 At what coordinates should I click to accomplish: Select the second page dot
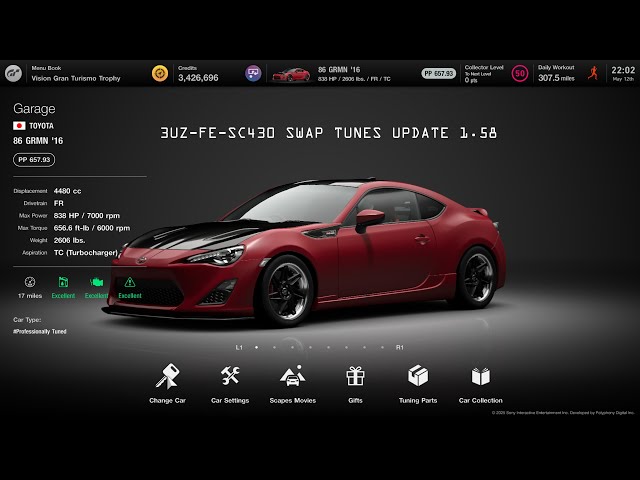pos(274,347)
